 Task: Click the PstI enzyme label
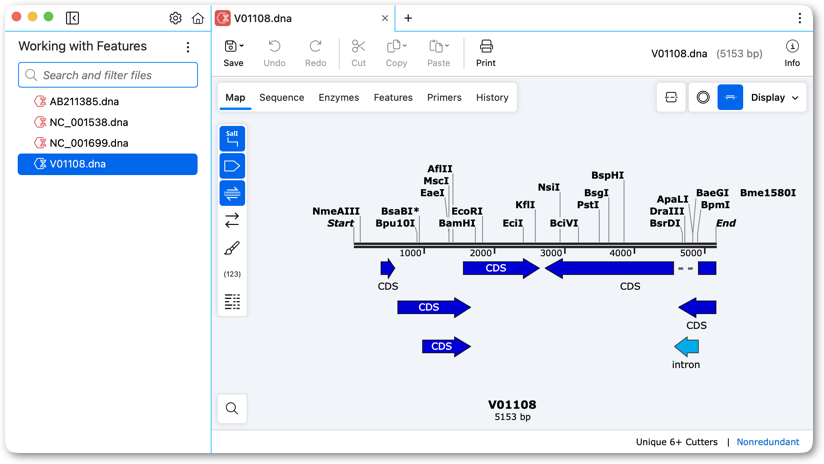588,205
